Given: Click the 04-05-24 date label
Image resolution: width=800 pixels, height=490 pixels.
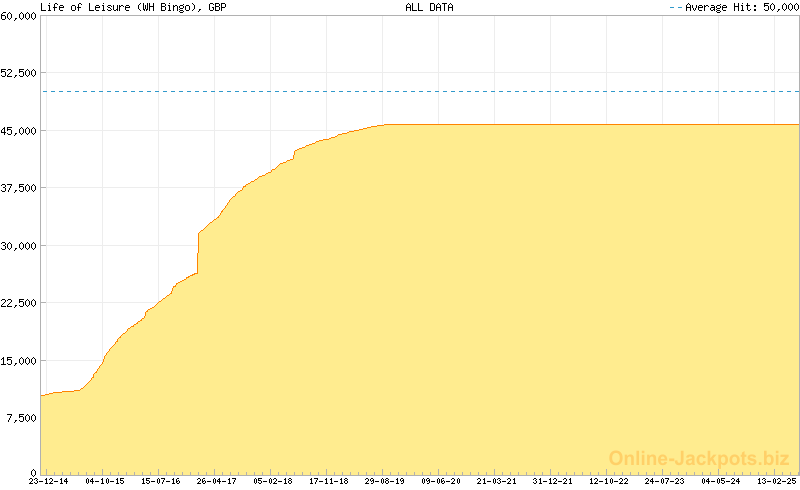Looking at the screenshot, I should [x=720, y=481].
